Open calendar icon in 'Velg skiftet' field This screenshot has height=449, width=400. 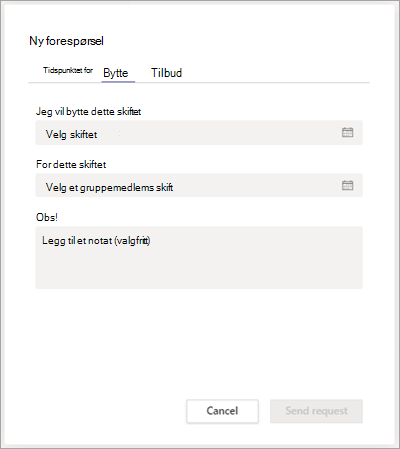[x=347, y=132]
